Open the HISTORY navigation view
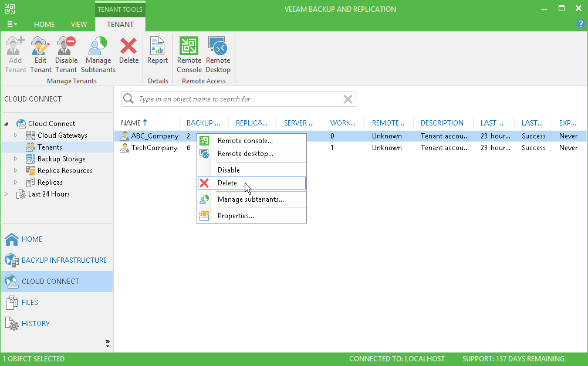 tap(57, 323)
